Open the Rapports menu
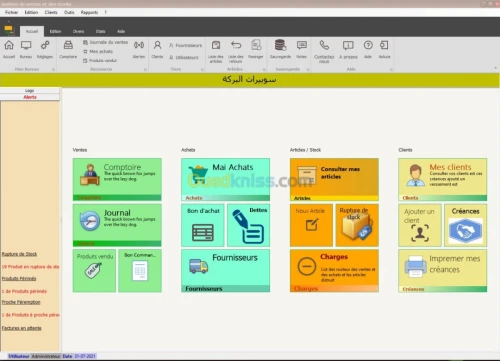The width and height of the screenshot is (500, 361). click(89, 12)
